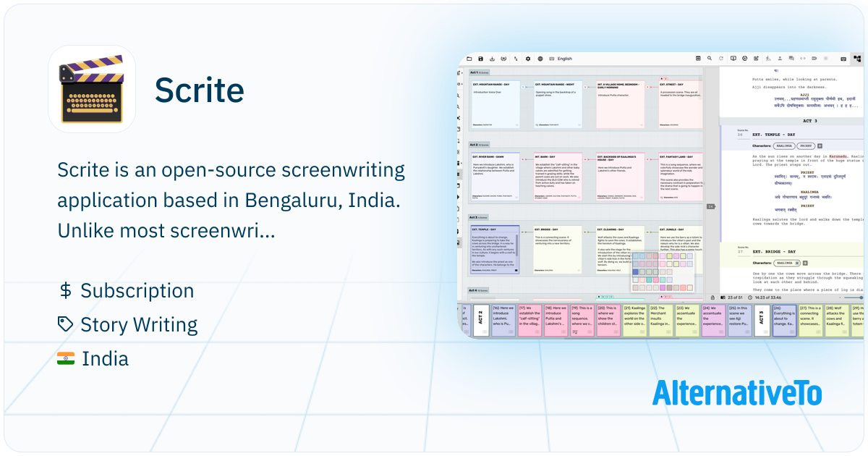The height and width of the screenshot is (456, 868).
Task: Click the scene 27 heading 'EXT. BRIDGE - DAY'
Action: coord(774,252)
